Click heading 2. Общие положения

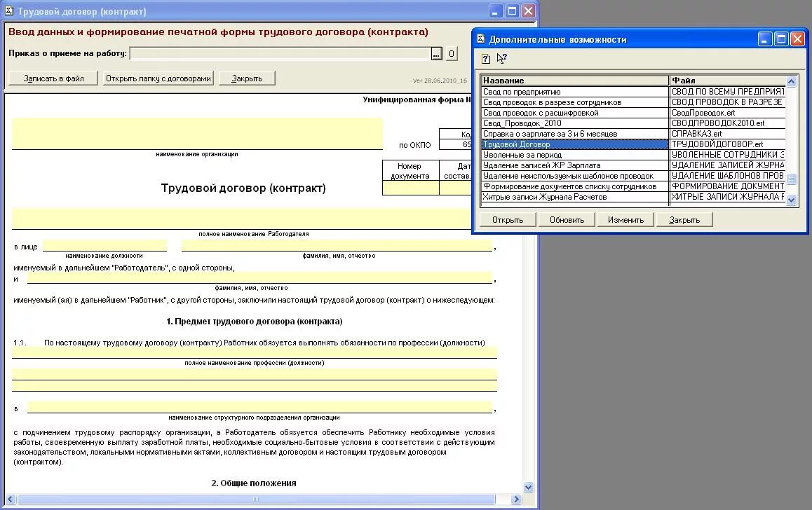pos(254,483)
